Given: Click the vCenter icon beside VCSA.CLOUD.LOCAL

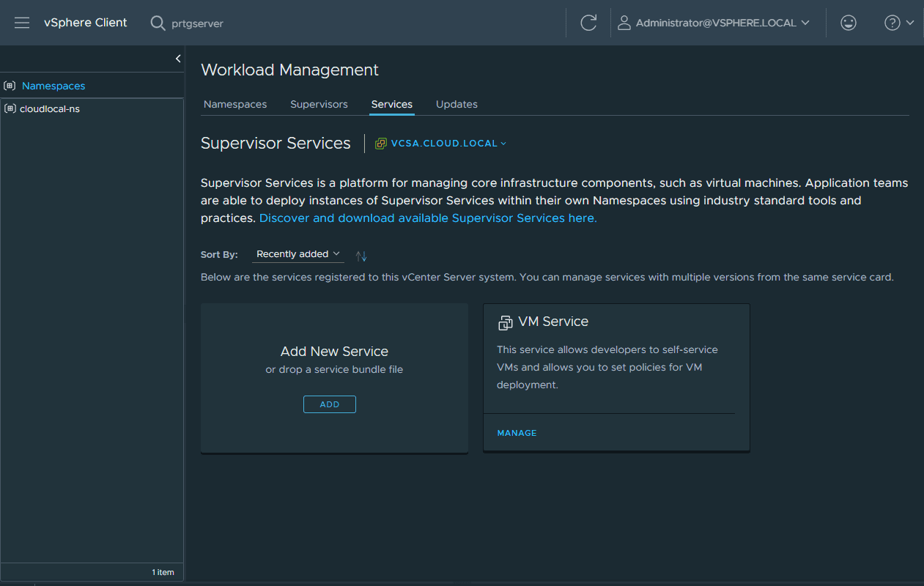Looking at the screenshot, I should (x=381, y=144).
